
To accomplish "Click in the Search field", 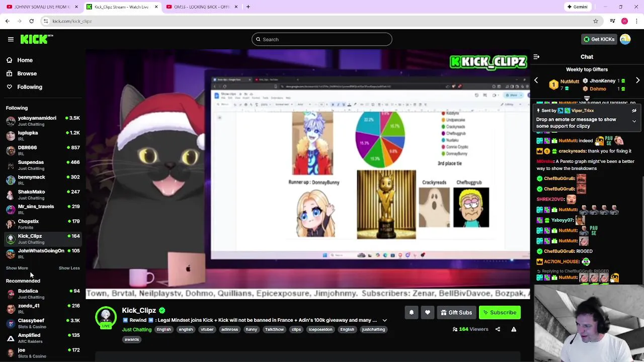I will click(x=322, y=39).
